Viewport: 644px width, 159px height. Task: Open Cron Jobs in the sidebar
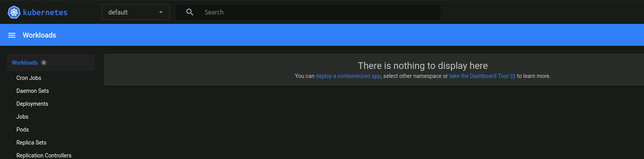coord(29,78)
